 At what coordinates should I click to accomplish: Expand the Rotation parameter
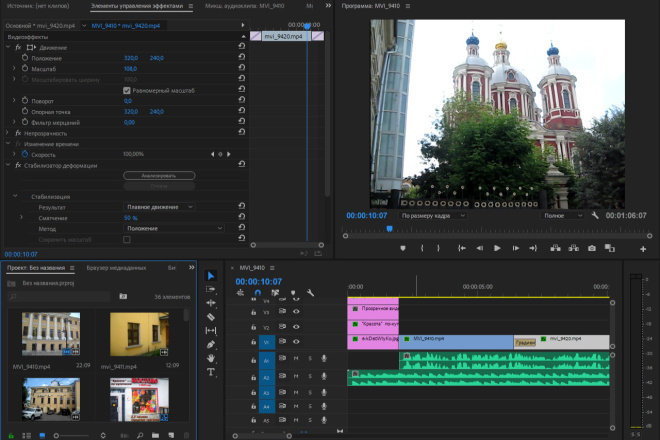[14, 100]
